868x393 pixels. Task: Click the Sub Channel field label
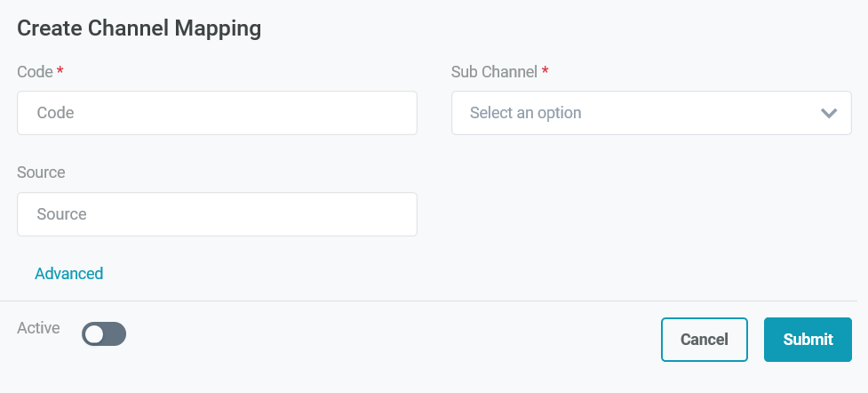pos(494,72)
